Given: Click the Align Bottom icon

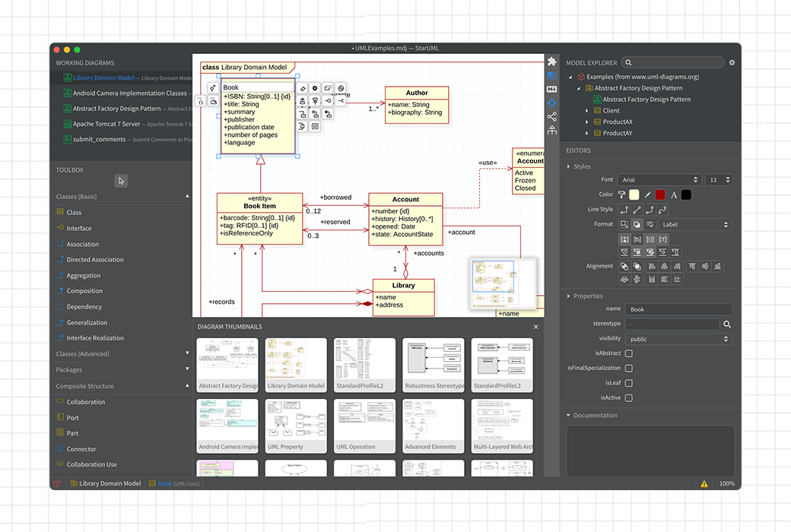Looking at the screenshot, I should tap(717, 266).
